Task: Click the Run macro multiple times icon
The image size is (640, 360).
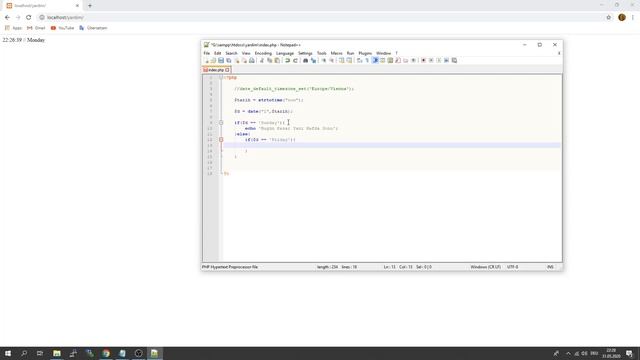Action: pyautogui.click(x=447, y=60)
